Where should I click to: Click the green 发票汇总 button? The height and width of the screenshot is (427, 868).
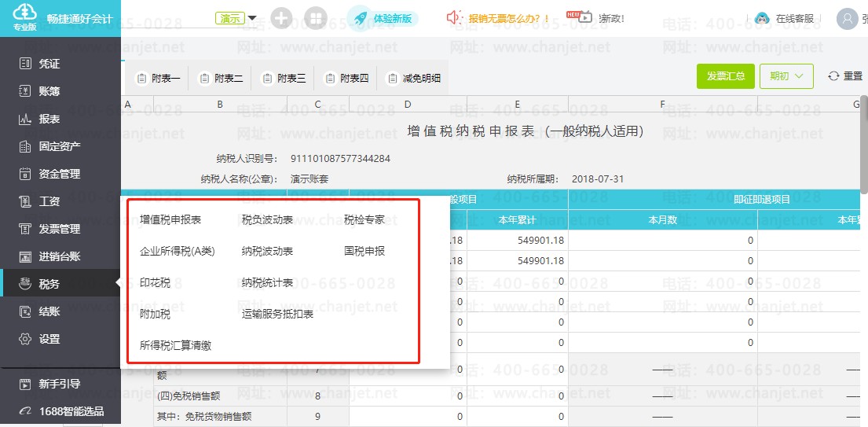click(725, 76)
